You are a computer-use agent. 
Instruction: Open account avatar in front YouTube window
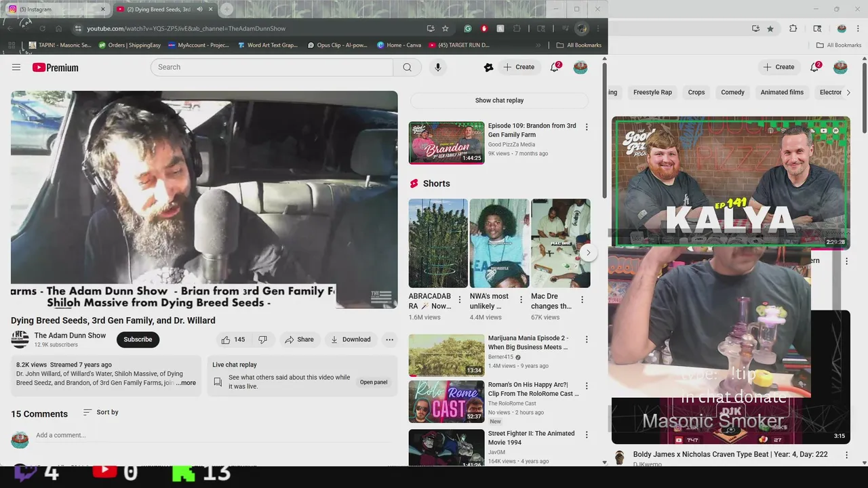click(580, 67)
